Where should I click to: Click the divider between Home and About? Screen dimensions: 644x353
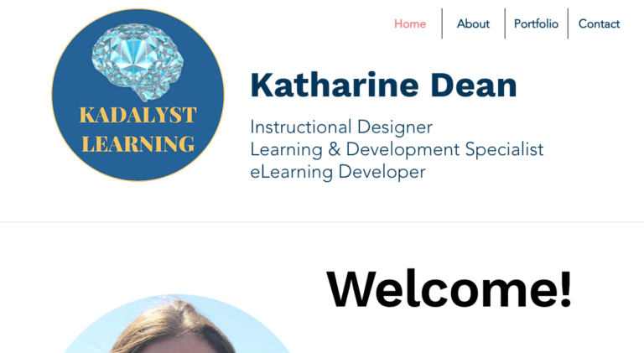point(442,23)
